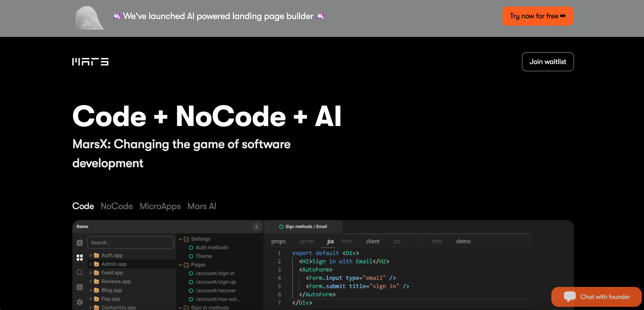This screenshot has height=310, width=644.
Task: Click the circle icon in Sign methods / Email tab
Action: pyautogui.click(x=281, y=227)
